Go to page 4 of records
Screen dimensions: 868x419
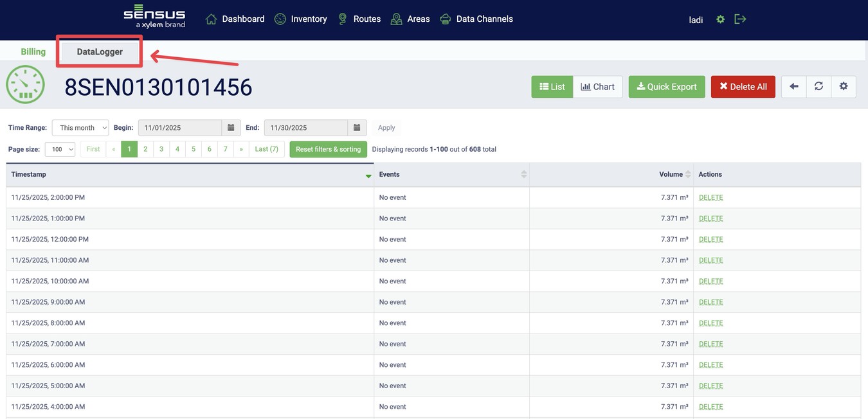[x=177, y=149]
